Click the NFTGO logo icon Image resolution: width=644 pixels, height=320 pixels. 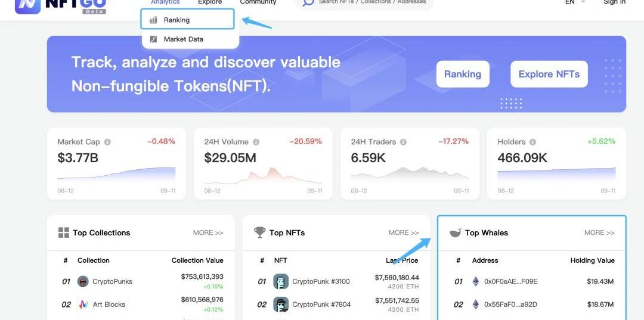[x=27, y=5]
